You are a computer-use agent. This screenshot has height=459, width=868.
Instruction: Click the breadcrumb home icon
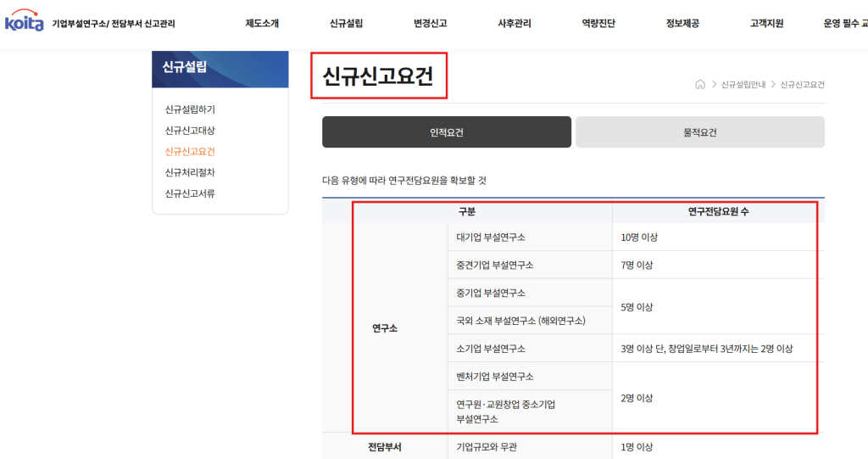point(700,84)
